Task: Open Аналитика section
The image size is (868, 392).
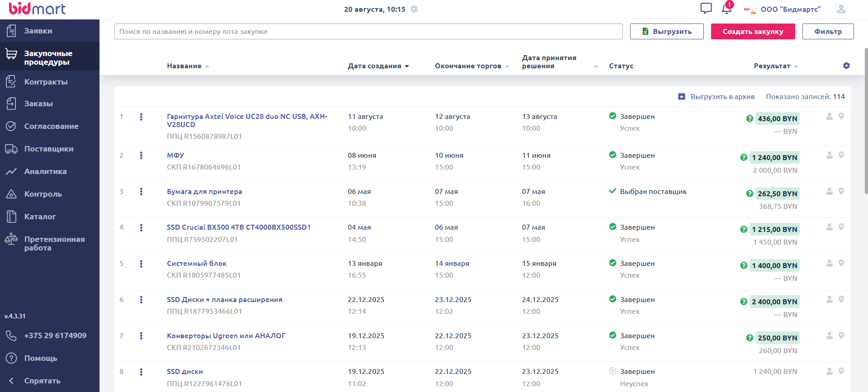Action: pyautogui.click(x=50, y=171)
